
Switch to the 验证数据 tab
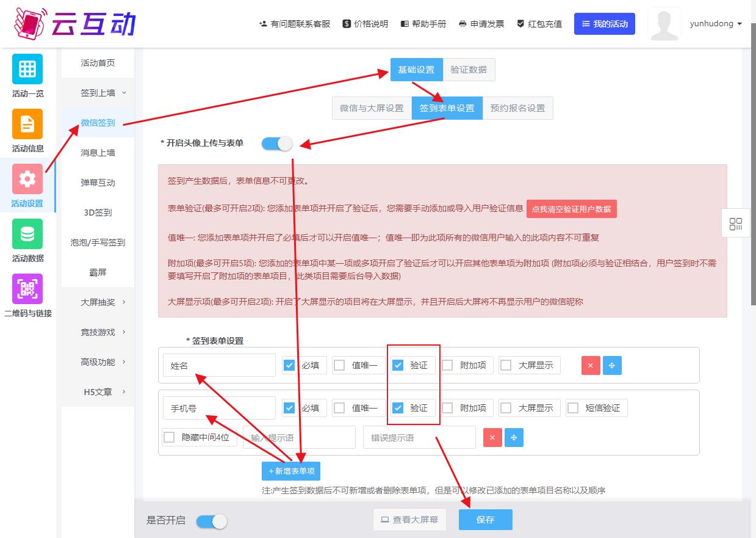coord(469,70)
